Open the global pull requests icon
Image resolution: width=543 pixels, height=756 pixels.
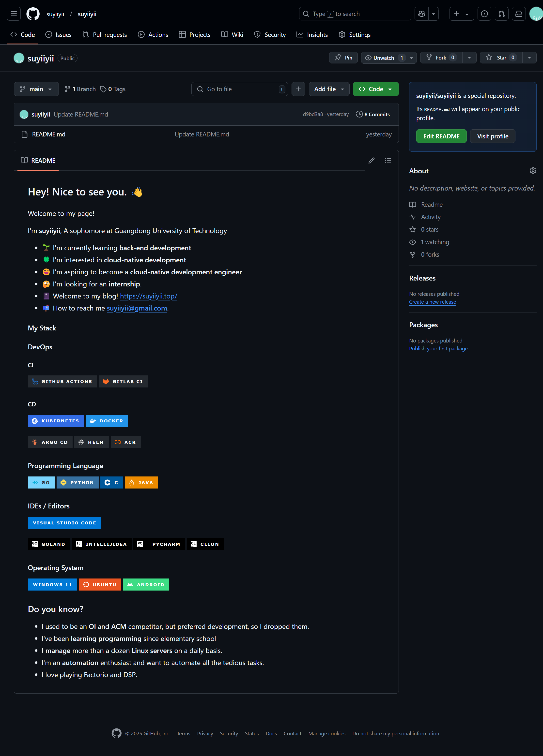click(x=501, y=14)
